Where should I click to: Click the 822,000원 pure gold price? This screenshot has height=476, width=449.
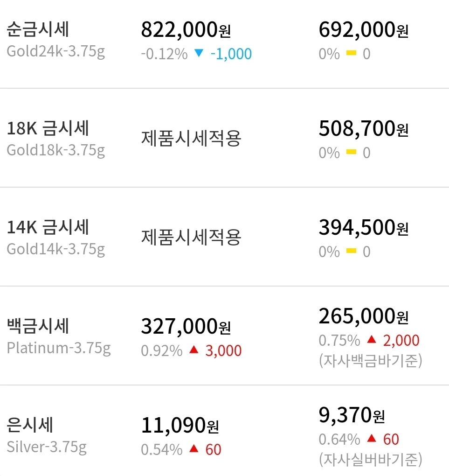[186, 30]
